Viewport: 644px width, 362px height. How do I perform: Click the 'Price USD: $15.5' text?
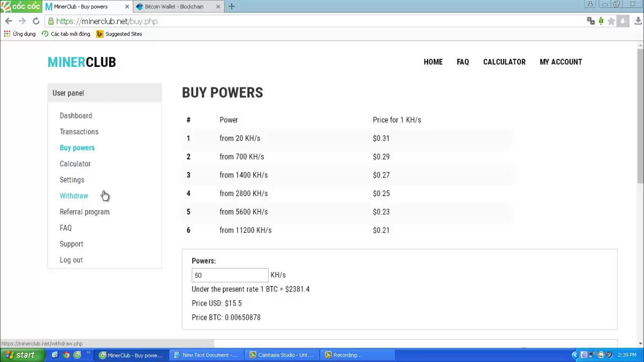(x=217, y=303)
